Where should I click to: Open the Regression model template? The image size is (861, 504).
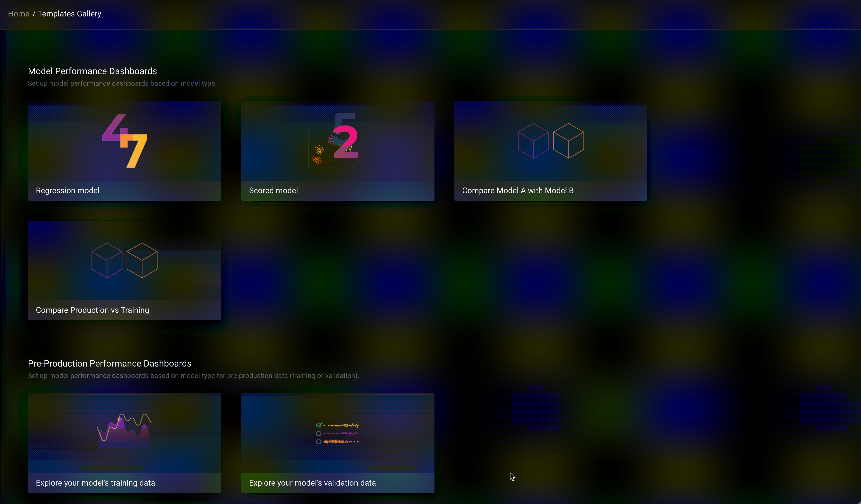[x=68, y=190]
